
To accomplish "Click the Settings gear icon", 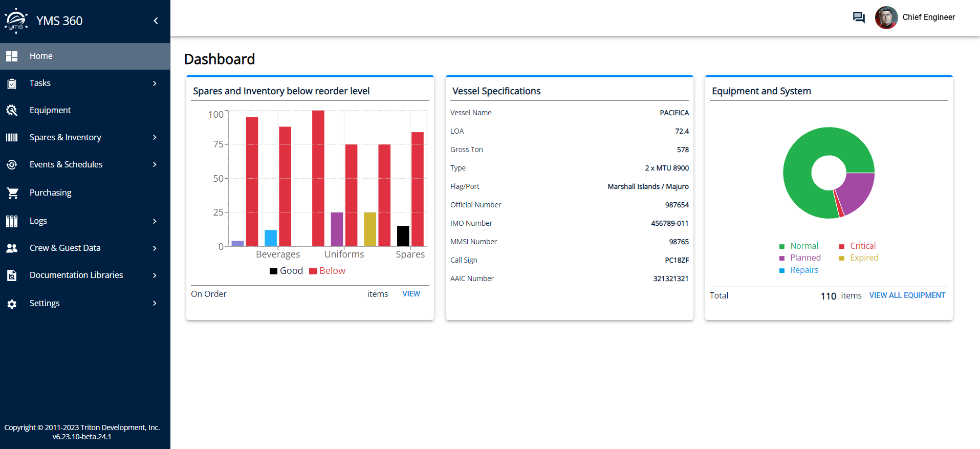I will pyautogui.click(x=12, y=304).
